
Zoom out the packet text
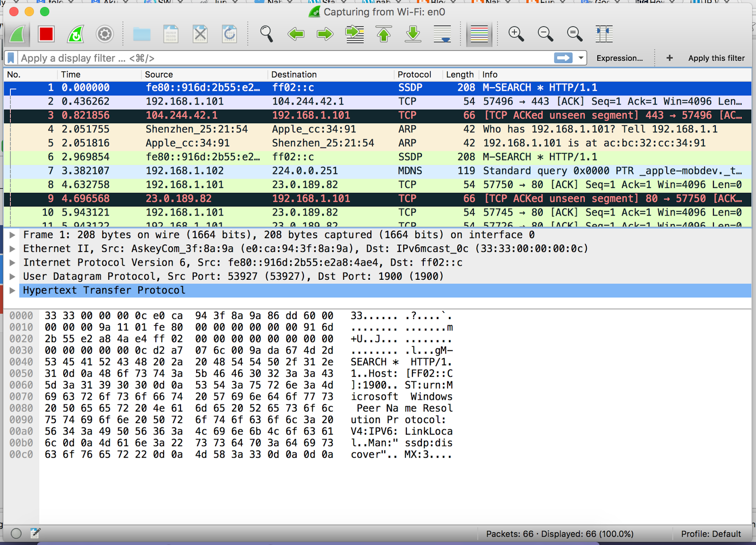tap(545, 34)
